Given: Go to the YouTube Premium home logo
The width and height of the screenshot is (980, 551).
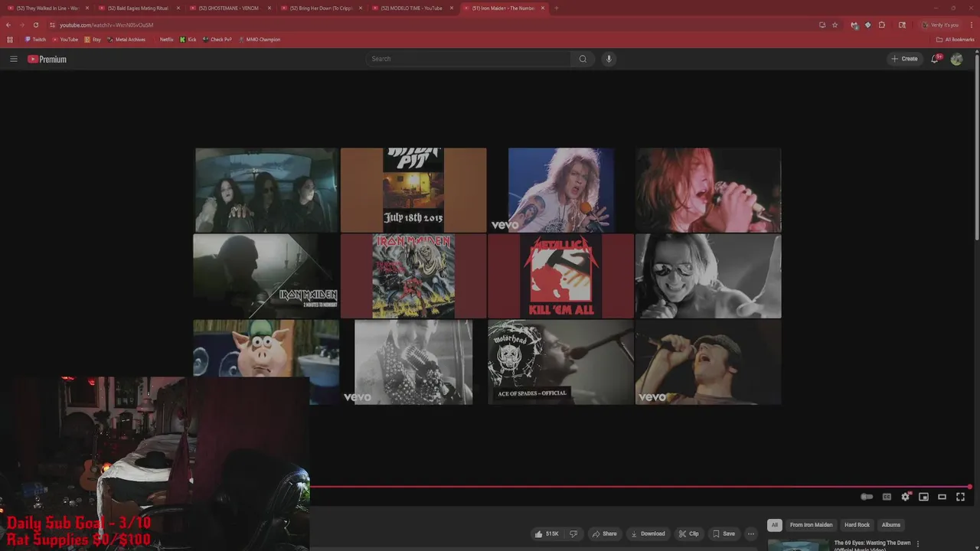Looking at the screenshot, I should click(47, 59).
